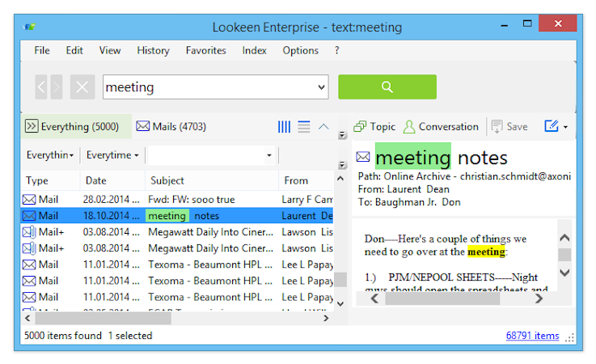Open the Options menu
The width and height of the screenshot is (596, 364).
coord(300,50)
